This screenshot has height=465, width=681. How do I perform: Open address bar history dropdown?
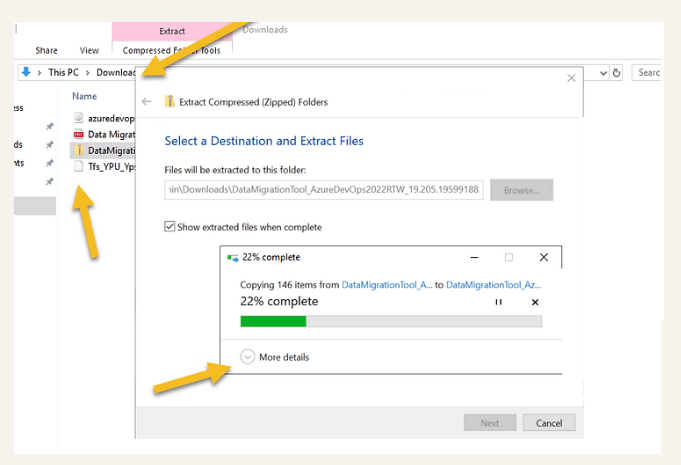pos(603,73)
